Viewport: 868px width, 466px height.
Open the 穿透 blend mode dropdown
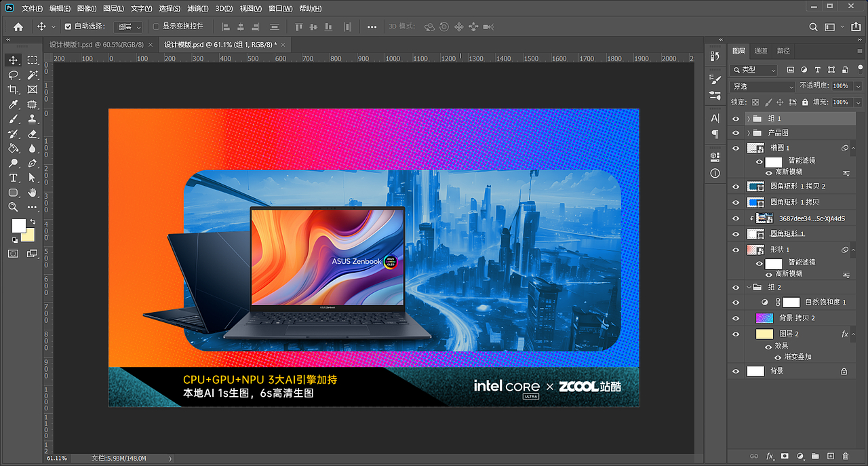coord(762,86)
